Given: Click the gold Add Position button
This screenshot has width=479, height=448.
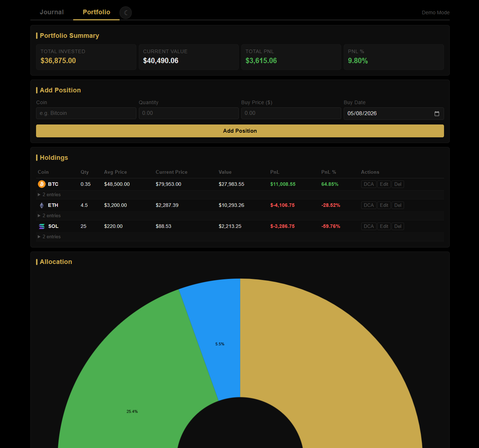Looking at the screenshot, I should [x=240, y=131].
